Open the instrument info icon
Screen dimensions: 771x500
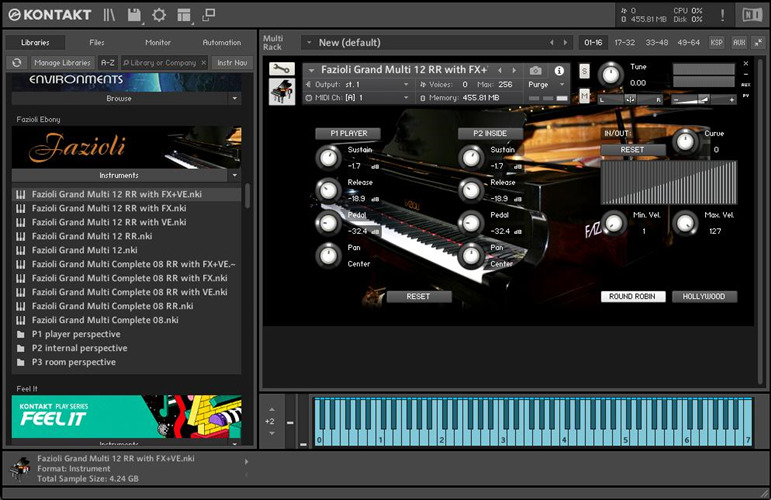559,71
